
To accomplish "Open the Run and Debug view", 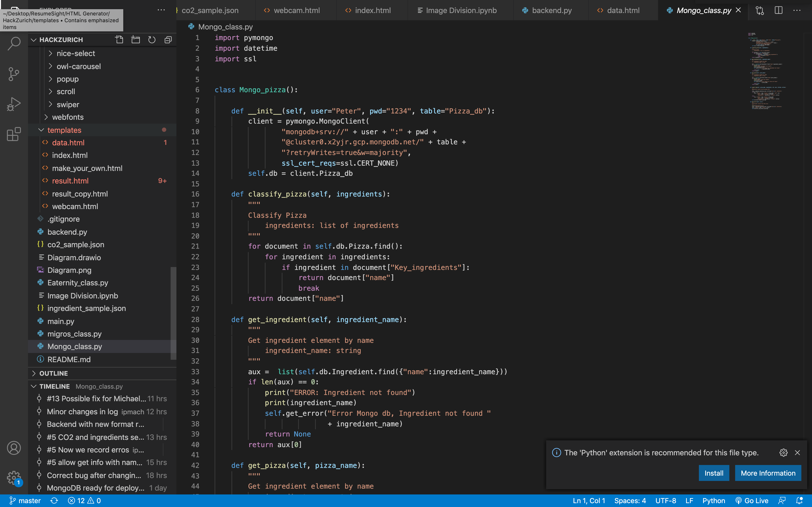I will [x=14, y=104].
